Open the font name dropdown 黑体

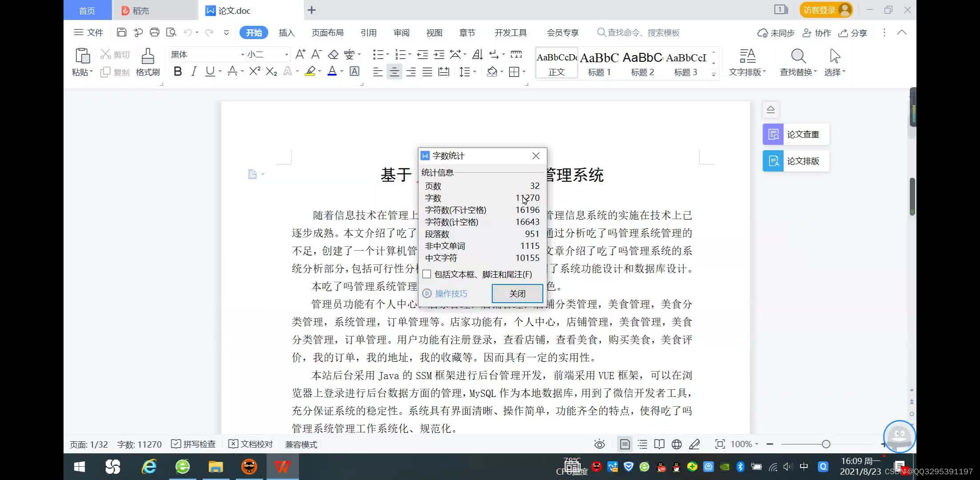tap(242, 55)
